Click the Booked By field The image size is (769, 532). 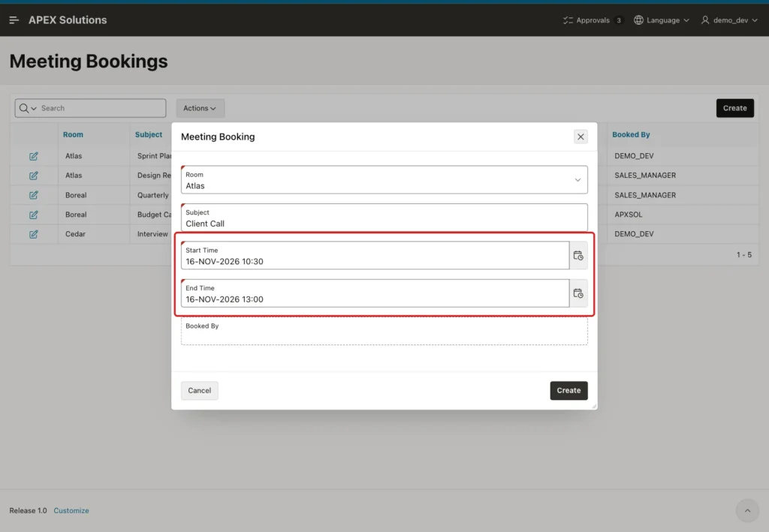384,331
